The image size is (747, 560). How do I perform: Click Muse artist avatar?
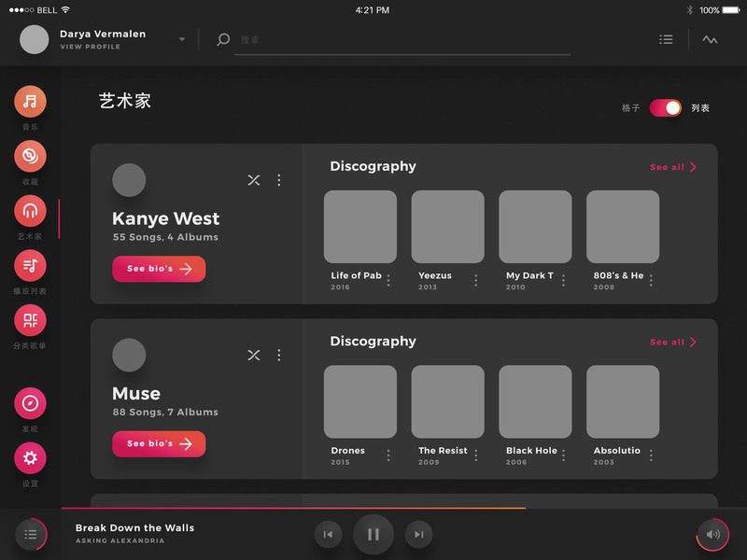129,355
